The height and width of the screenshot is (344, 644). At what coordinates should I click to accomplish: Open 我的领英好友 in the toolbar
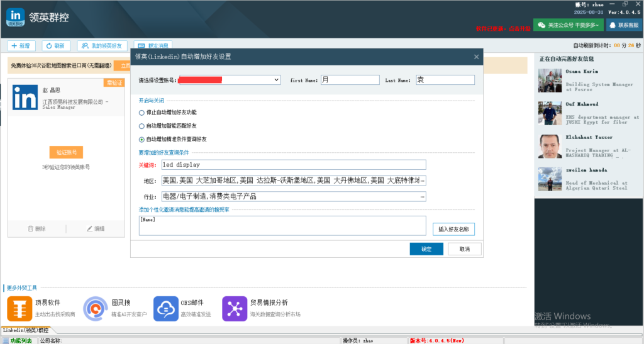(x=103, y=46)
